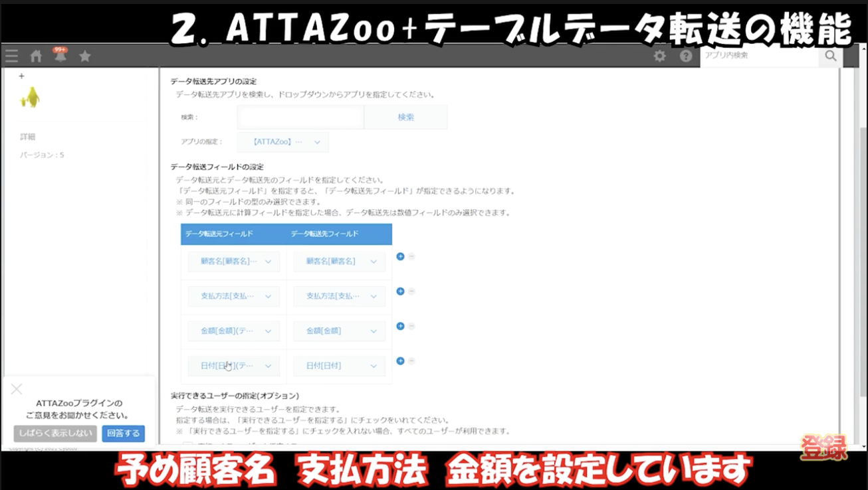Click the help question mark icon
Screen dimensions: 868x490
[x=685, y=56]
